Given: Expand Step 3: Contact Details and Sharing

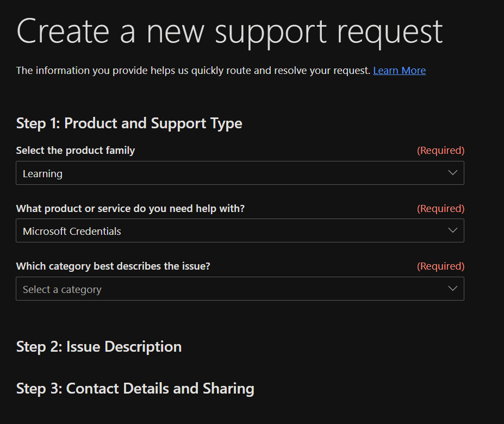Looking at the screenshot, I should (135, 389).
